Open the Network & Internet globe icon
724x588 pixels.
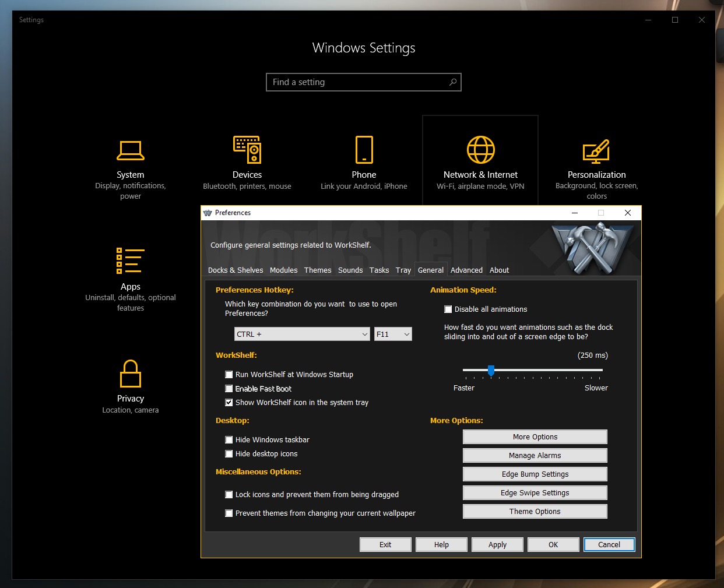coord(481,150)
